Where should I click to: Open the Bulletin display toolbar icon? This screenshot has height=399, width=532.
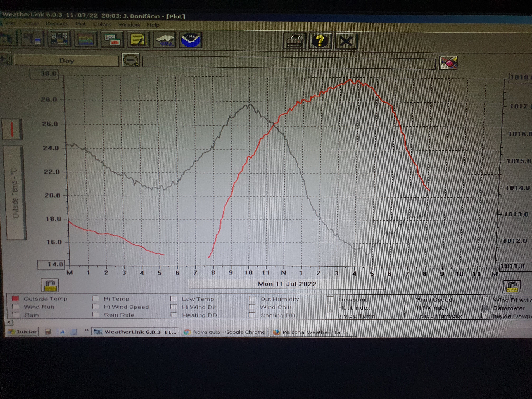59,39
